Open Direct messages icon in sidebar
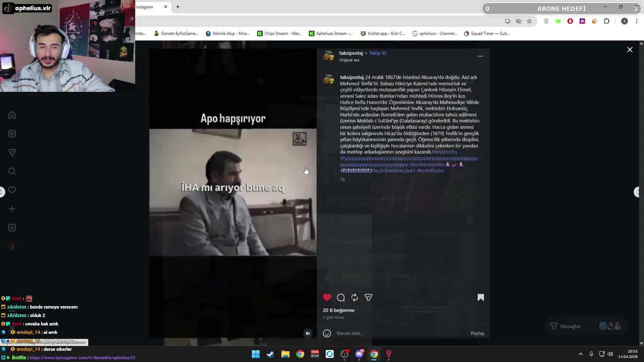 pyautogui.click(x=12, y=152)
